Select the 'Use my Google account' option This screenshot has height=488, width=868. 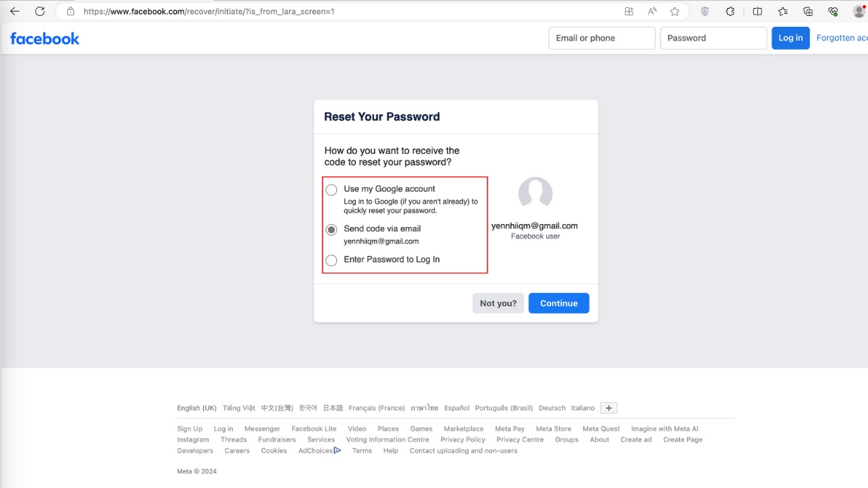tap(331, 189)
